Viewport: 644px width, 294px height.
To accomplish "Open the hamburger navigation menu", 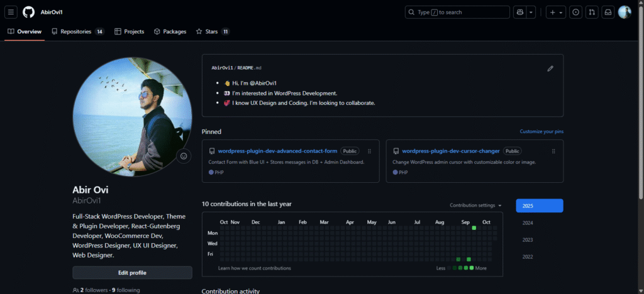I will point(11,12).
